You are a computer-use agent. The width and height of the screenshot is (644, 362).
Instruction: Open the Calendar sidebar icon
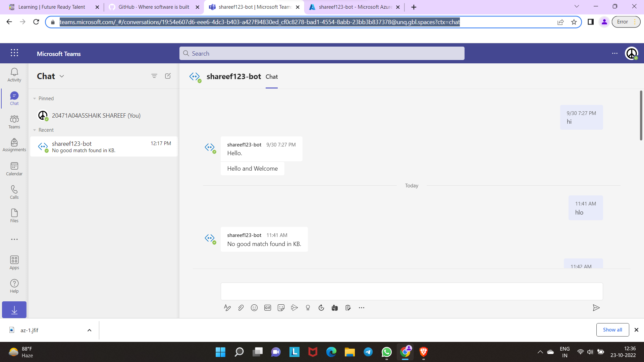pos(14,169)
